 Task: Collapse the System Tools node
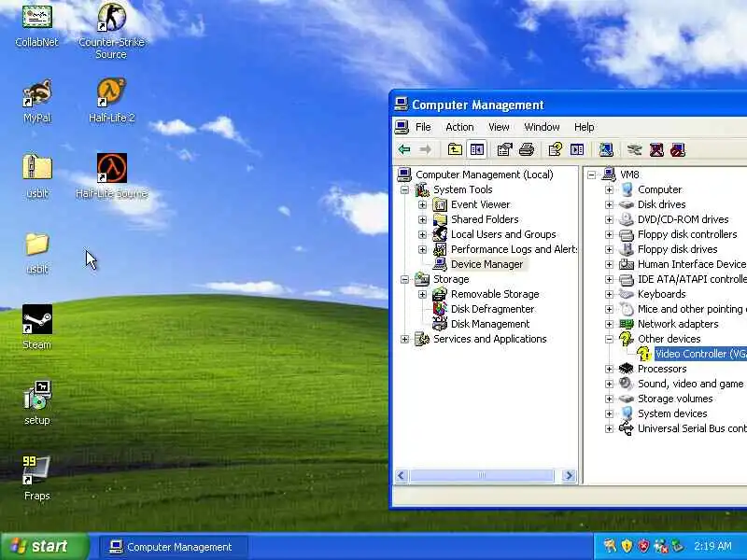click(x=404, y=190)
